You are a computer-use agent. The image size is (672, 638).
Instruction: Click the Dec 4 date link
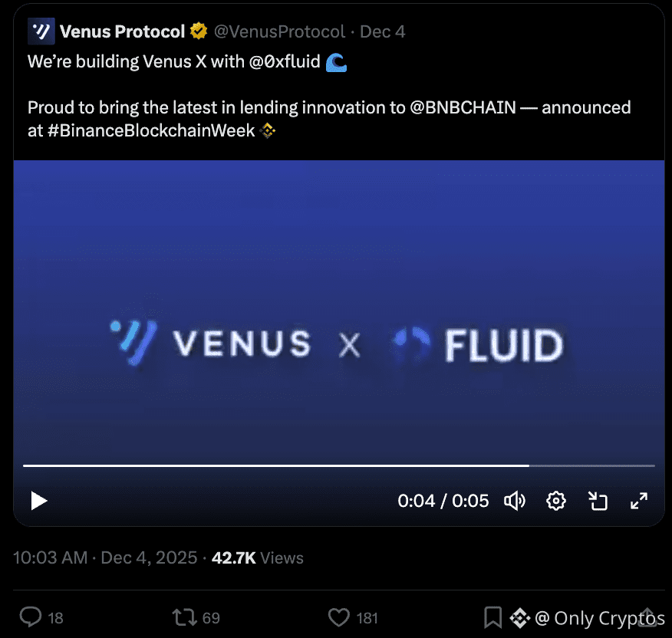(382, 31)
